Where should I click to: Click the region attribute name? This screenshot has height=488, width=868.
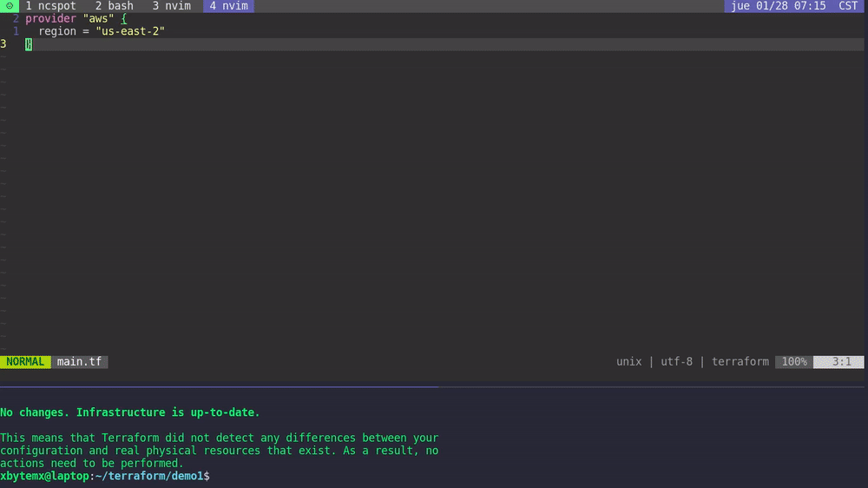click(x=57, y=31)
